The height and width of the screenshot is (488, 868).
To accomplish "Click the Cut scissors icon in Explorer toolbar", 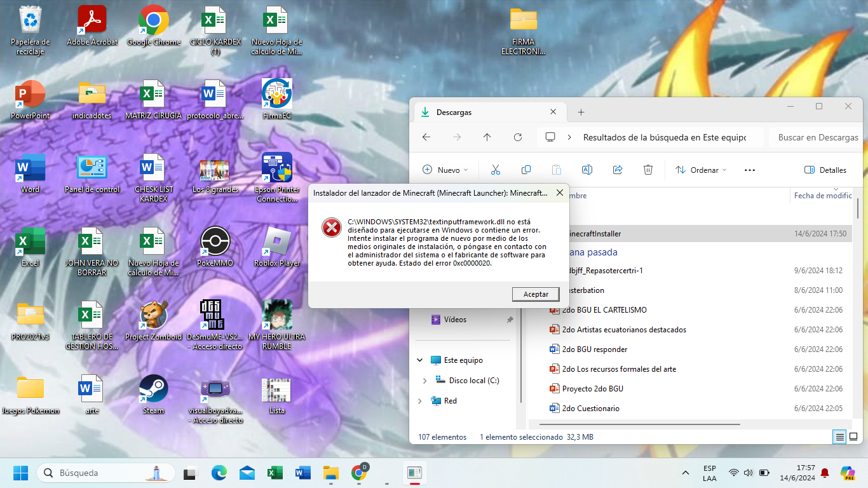I will (496, 170).
